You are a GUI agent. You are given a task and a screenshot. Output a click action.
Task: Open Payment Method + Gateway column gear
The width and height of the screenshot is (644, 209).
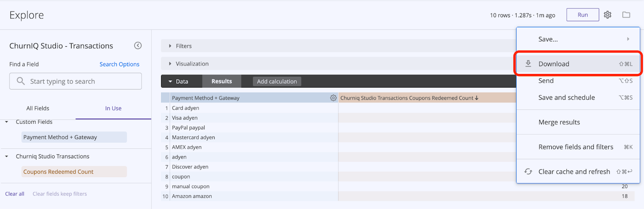click(333, 98)
